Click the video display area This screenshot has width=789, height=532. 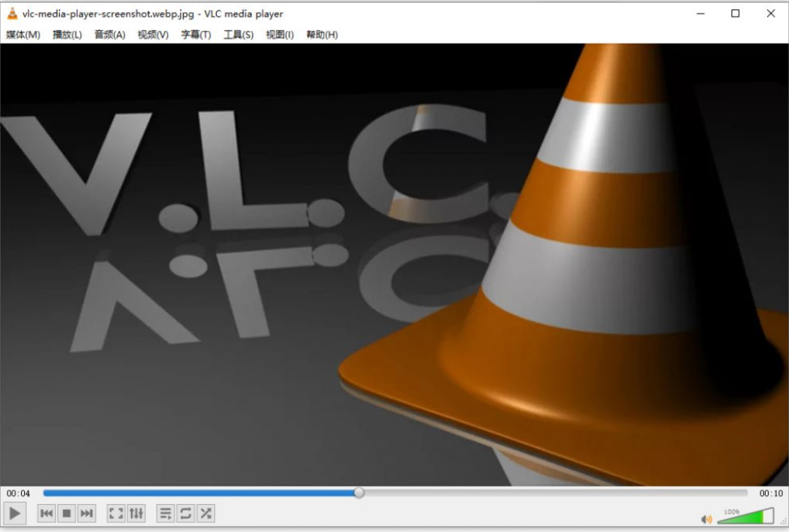click(394, 264)
